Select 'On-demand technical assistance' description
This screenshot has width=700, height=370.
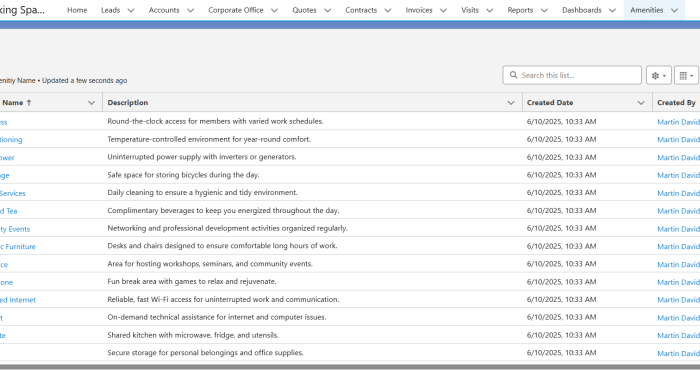pyautogui.click(x=217, y=317)
